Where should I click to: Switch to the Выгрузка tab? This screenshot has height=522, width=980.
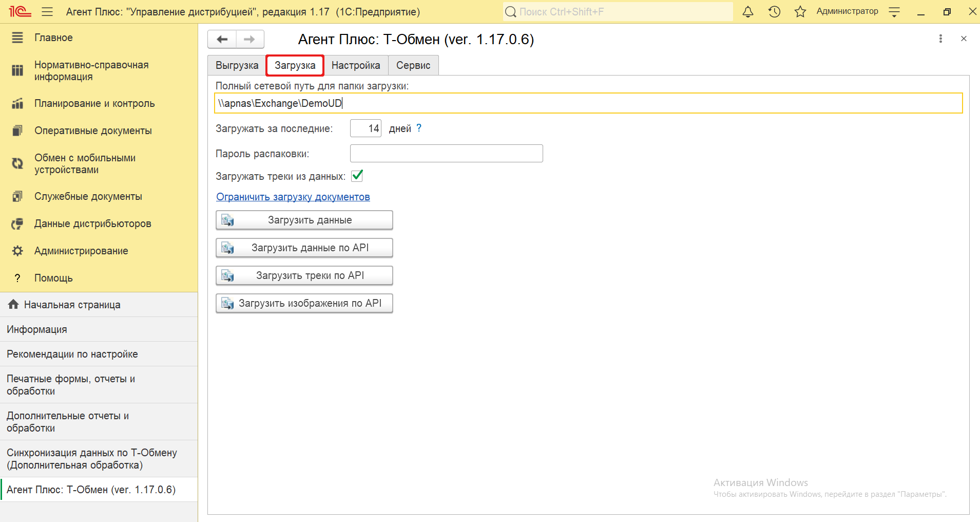tap(237, 65)
